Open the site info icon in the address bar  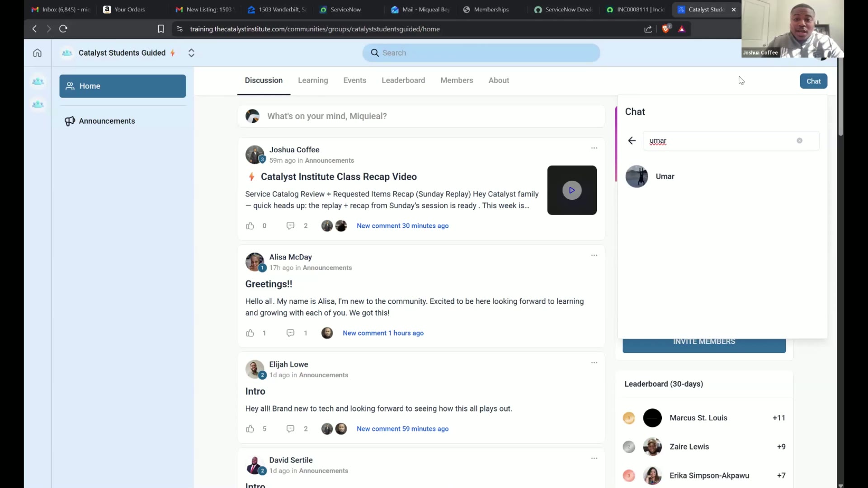pos(179,29)
